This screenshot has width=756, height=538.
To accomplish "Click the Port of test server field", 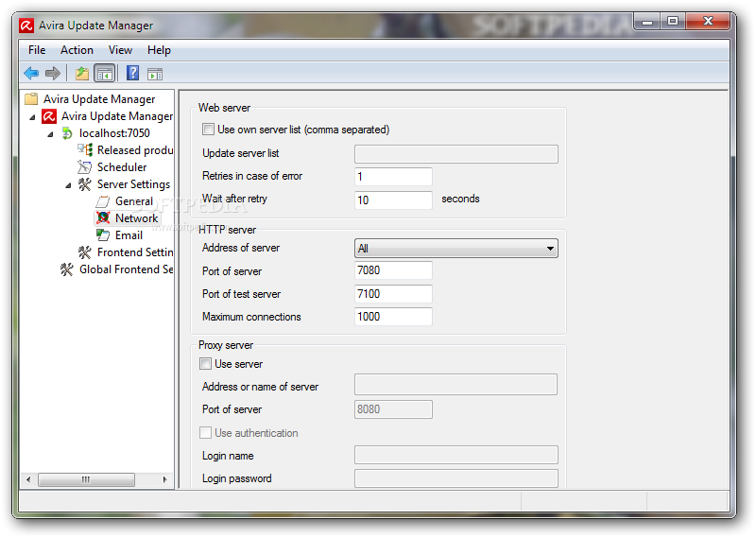I will click(393, 293).
